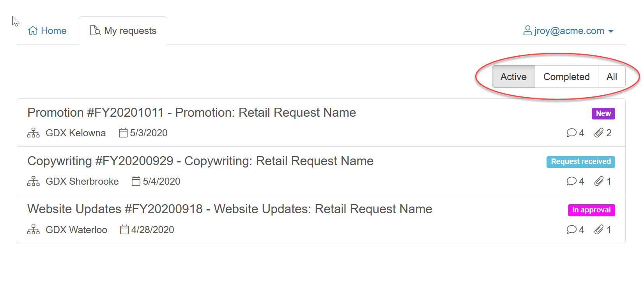This screenshot has height=294, width=644.
Task: Open Promotion #FY20201011 request
Action: point(191,113)
